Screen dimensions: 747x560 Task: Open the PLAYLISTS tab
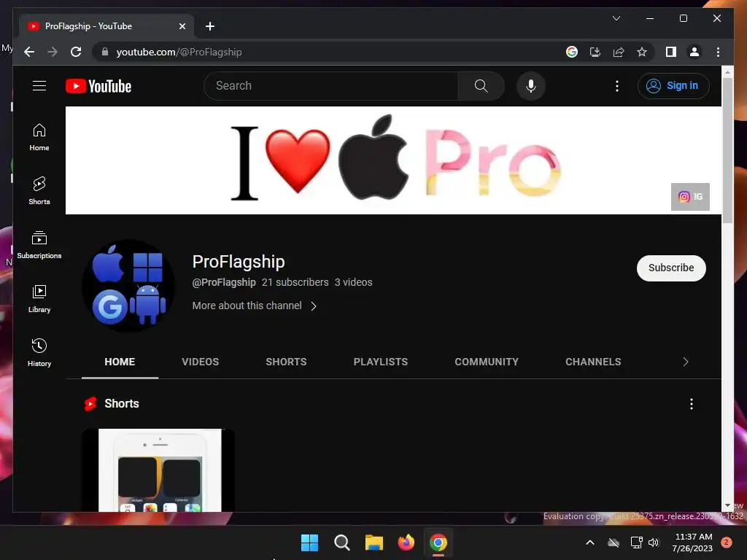tap(380, 362)
